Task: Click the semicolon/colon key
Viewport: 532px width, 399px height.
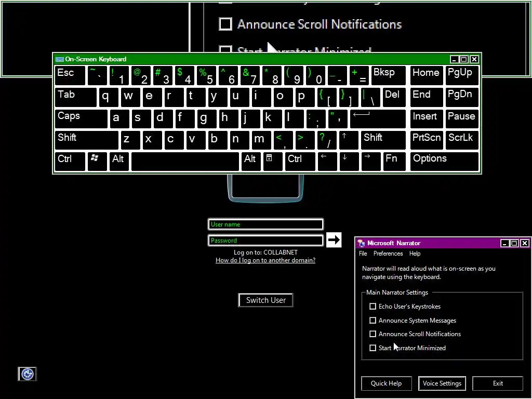Action: point(316,118)
